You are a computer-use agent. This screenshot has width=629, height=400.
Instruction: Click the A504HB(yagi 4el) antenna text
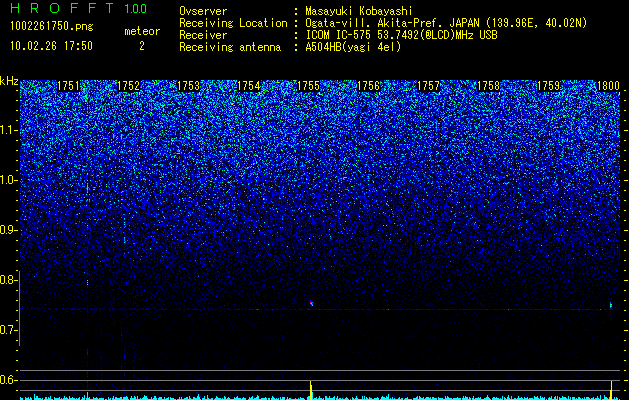353,47
